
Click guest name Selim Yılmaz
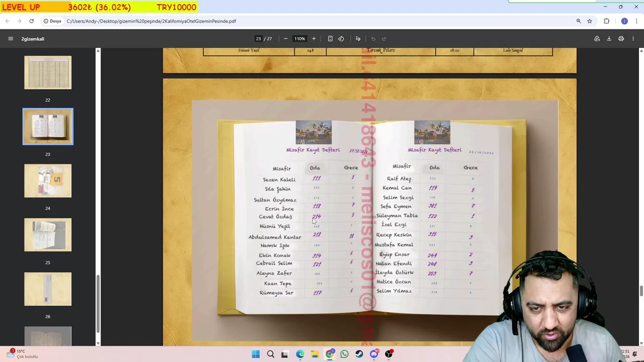pyautogui.click(x=394, y=291)
